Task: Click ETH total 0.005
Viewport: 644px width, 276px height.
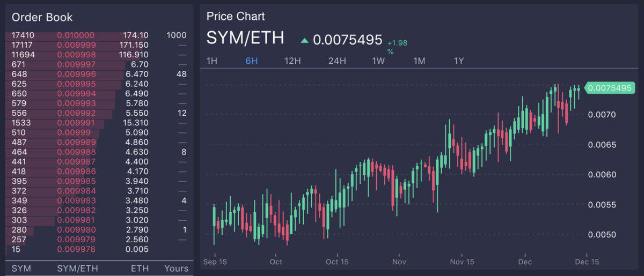Action: pyautogui.click(x=137, y=249)
